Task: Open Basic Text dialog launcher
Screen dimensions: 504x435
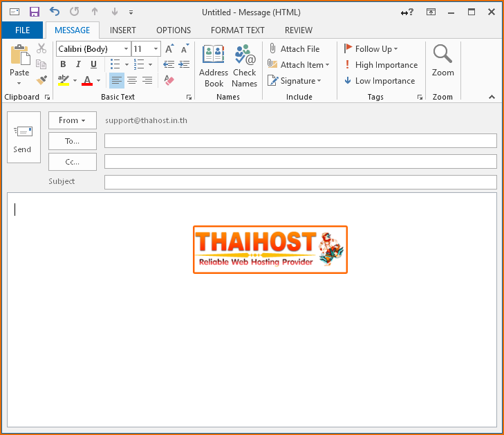Action: pos(189,98)
